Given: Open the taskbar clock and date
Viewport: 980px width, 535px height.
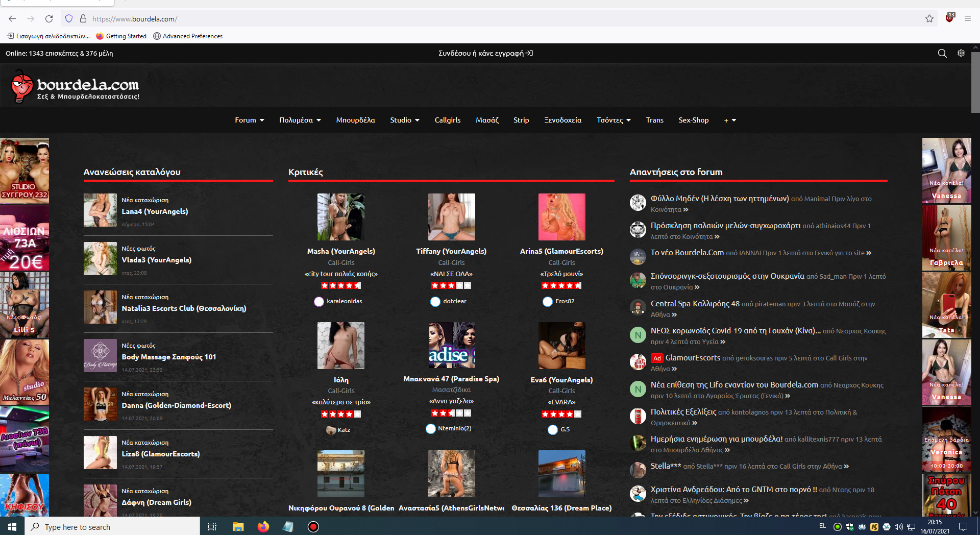Looking at the screenshot, I should coord(935,526).
